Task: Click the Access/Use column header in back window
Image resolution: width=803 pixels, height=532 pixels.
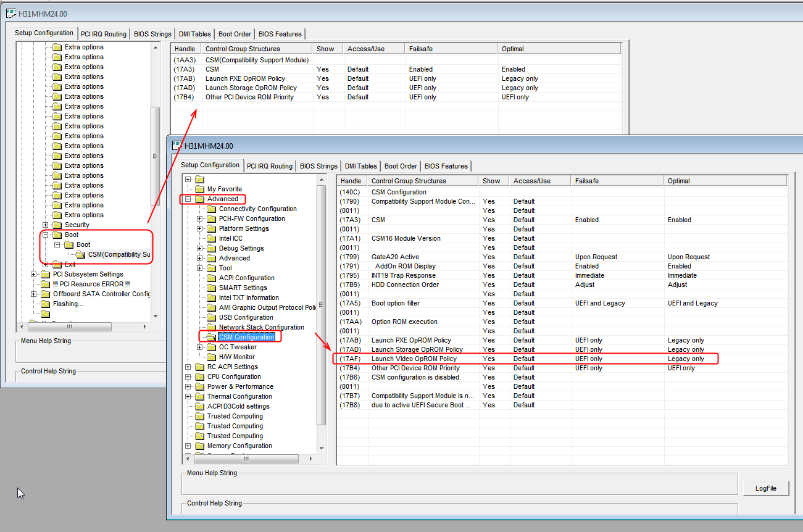Action: click(374, 49)
